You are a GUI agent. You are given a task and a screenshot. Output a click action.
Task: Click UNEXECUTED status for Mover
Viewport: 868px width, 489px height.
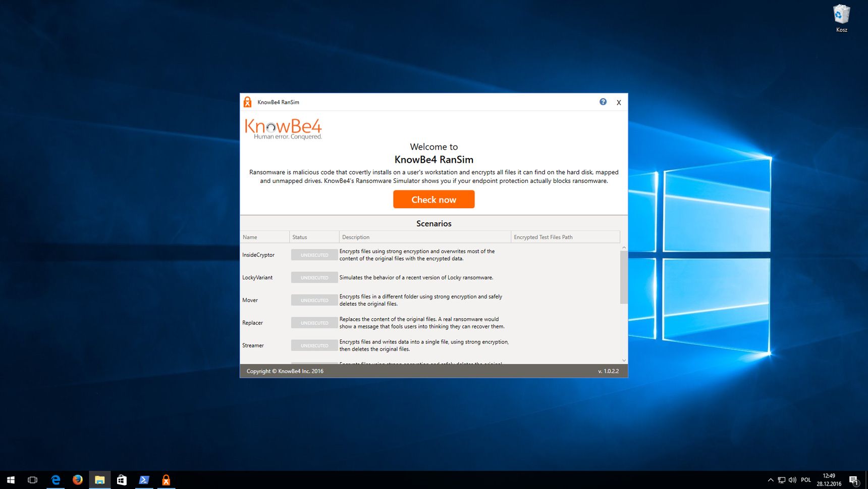coord(314,301)
